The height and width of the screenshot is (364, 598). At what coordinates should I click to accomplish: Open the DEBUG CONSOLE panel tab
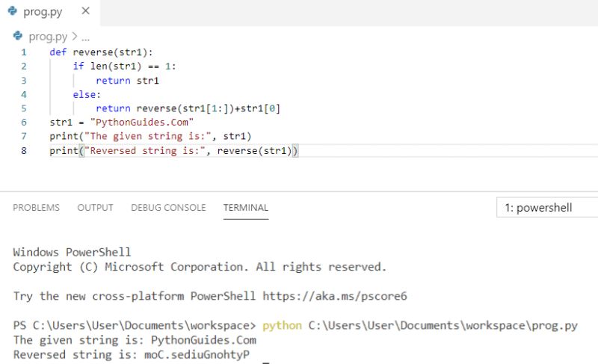(169, 208)
